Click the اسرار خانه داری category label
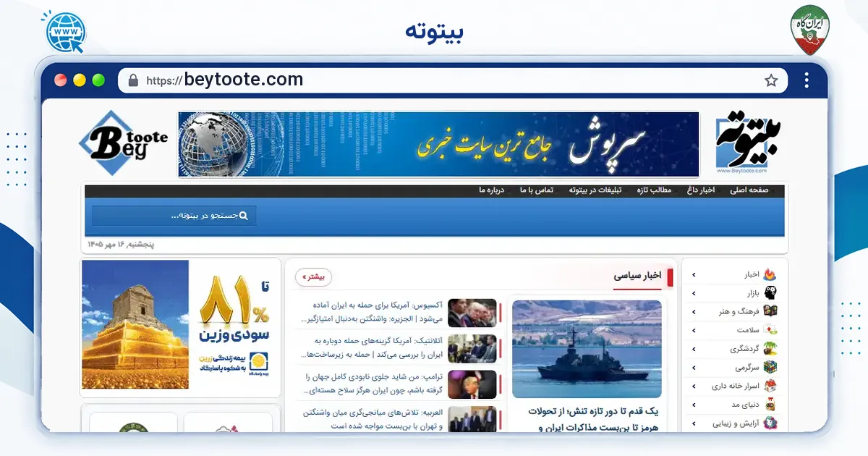 tap(735, 387)
